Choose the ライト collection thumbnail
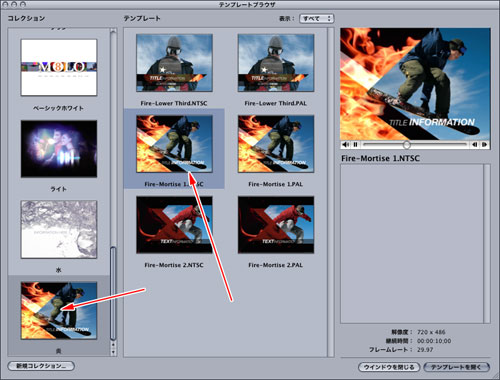500x380 pixels. pos(59,149)
